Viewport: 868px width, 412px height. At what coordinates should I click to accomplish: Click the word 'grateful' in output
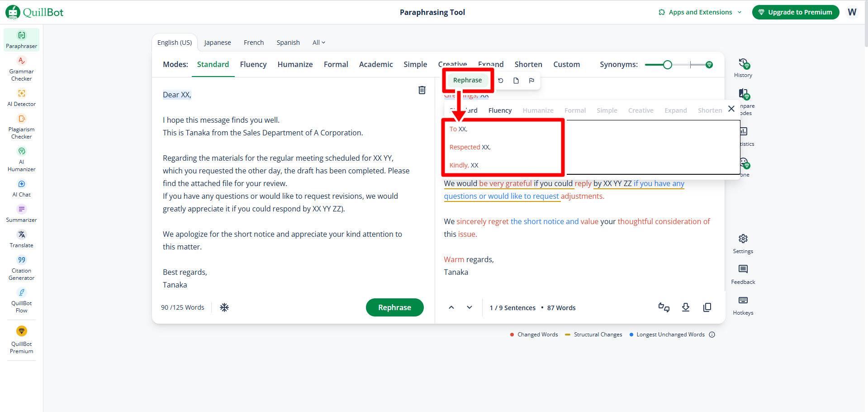coord(518,183)
